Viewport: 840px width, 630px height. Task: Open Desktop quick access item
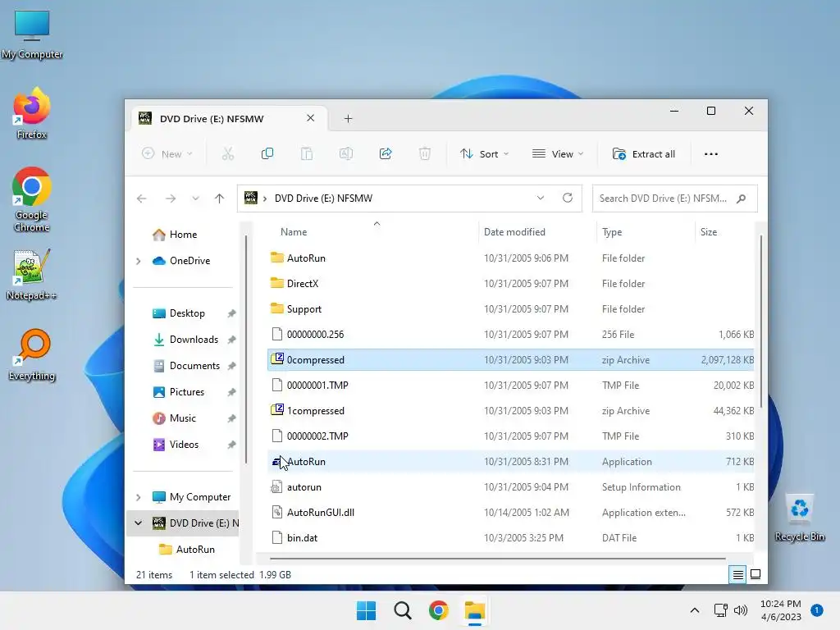click(187, 313)
